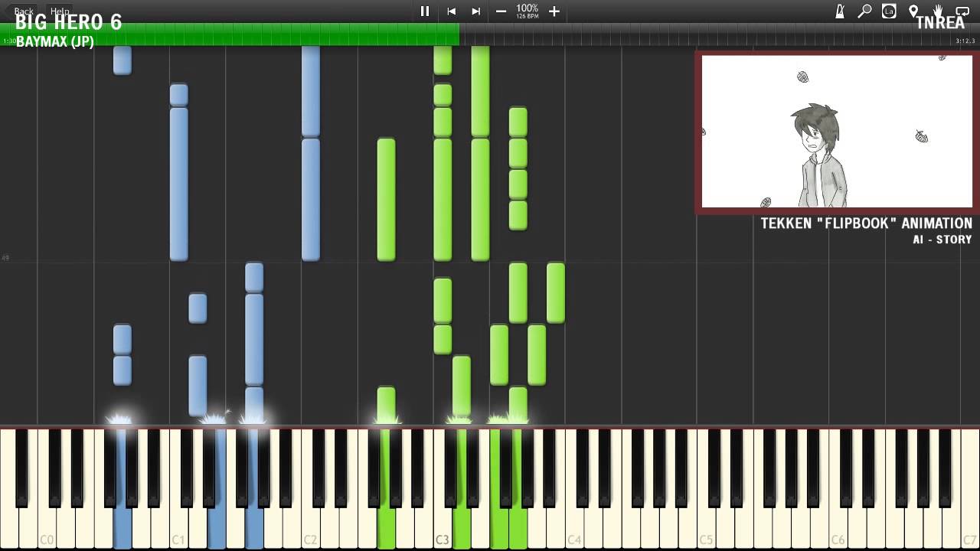Decrease playback speed with the minus icon
This screenshot has width=980, height=551.
[501, 11]
